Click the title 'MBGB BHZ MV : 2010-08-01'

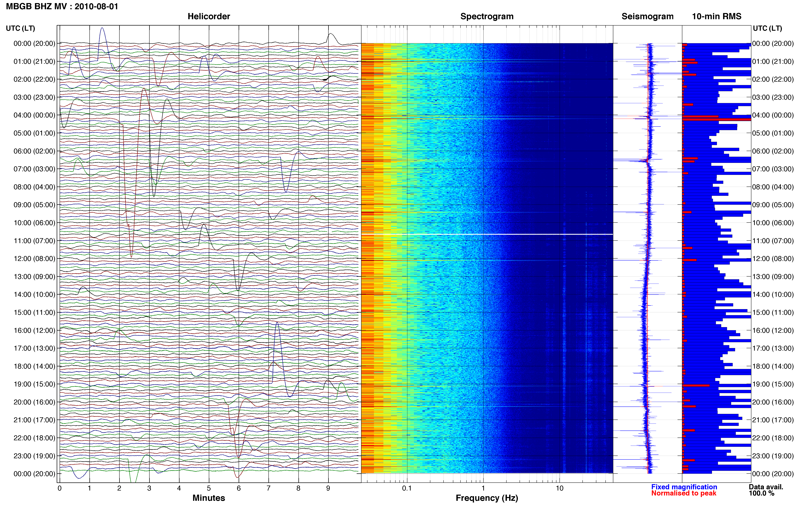[62, 6]
